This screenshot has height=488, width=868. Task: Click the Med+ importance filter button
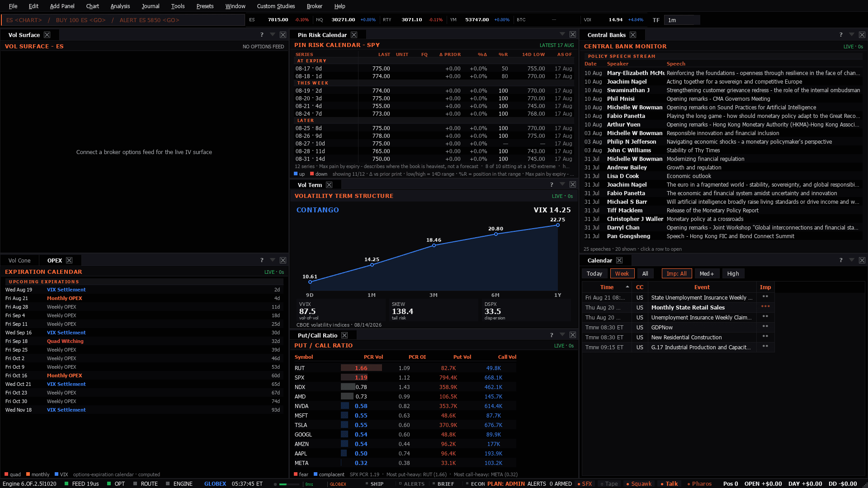(x=707, y=273)
